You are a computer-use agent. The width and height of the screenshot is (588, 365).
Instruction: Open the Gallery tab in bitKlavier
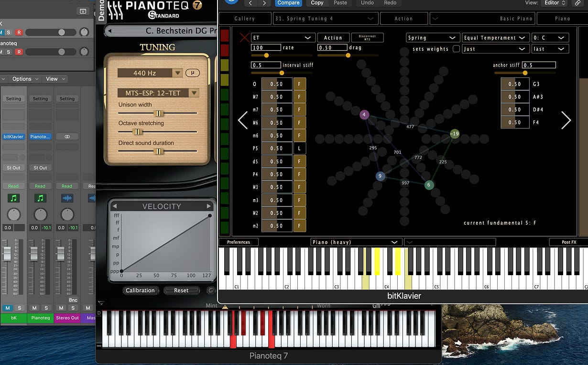(x=245, y=19)
